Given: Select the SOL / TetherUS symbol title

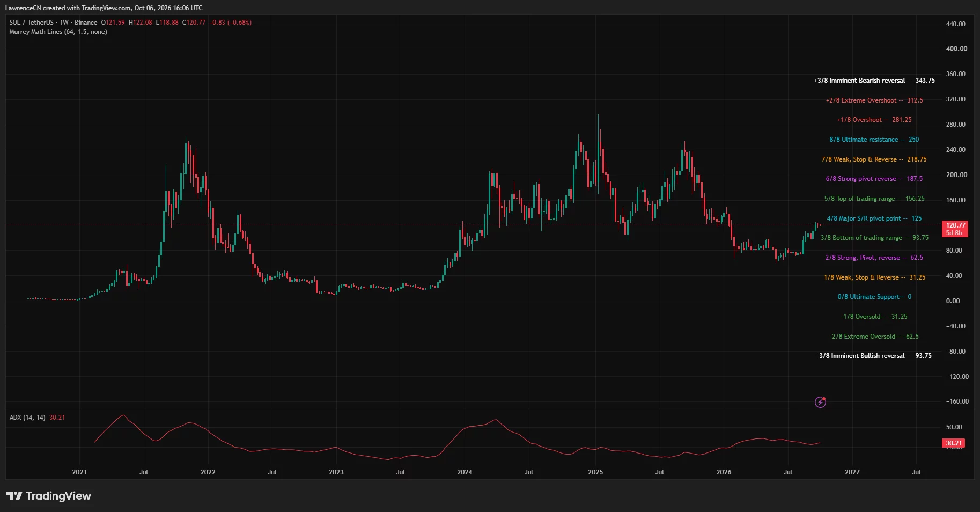Looking at the screenshot, I should (53, 23).
